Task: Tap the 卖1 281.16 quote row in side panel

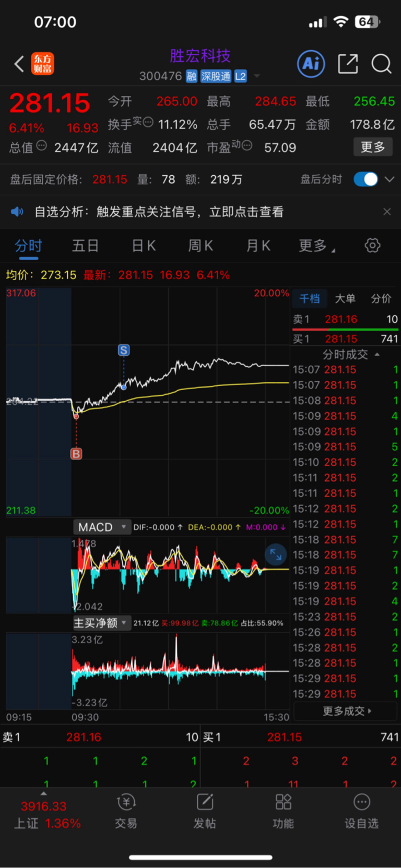Action: (345, 319)
